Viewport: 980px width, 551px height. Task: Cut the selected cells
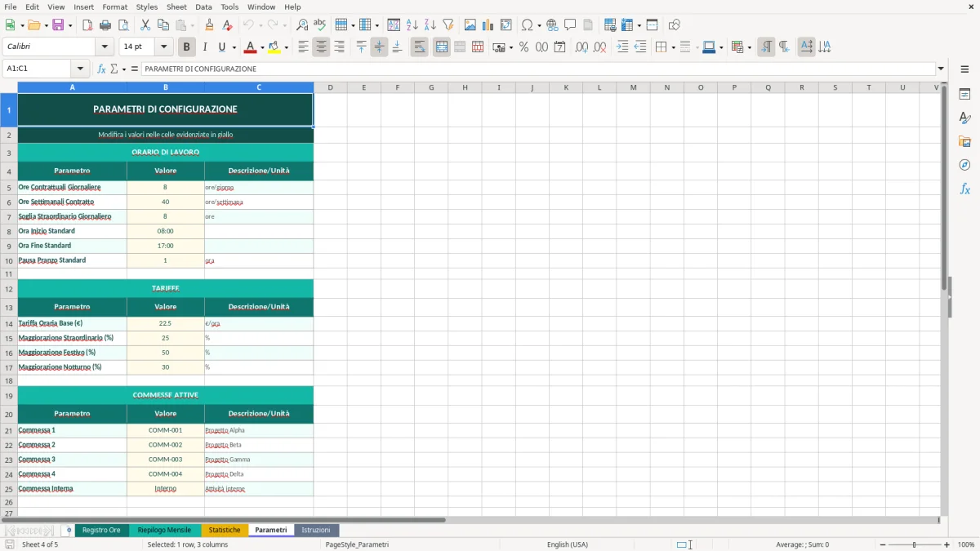[145, 25]
